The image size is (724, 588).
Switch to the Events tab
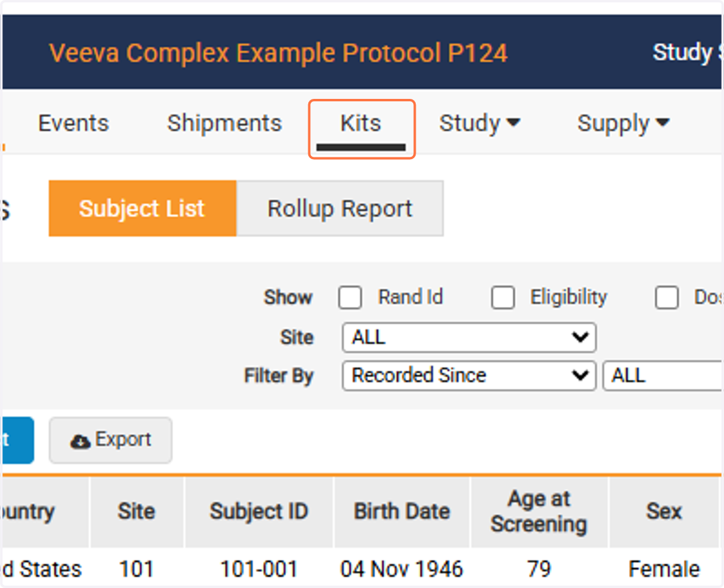point(74,123)
